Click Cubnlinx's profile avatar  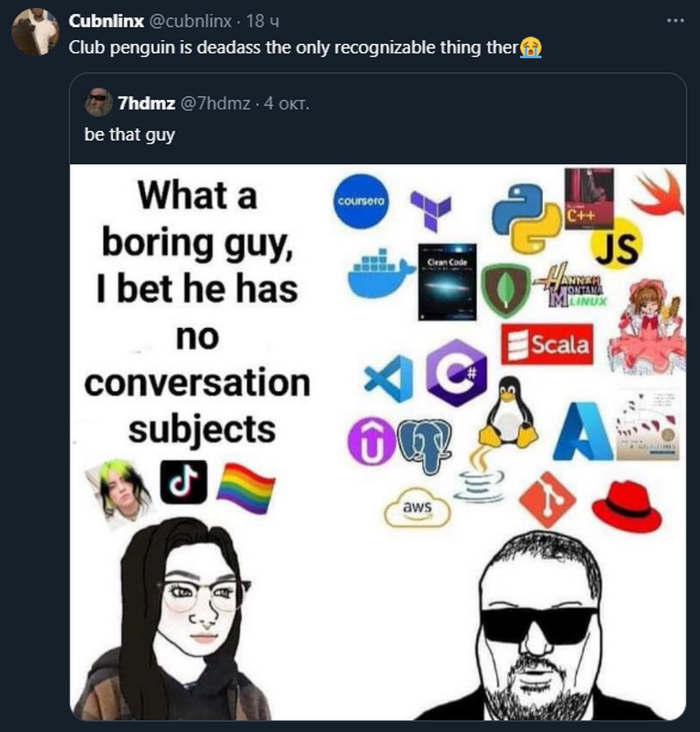click(x=36, y=32)
